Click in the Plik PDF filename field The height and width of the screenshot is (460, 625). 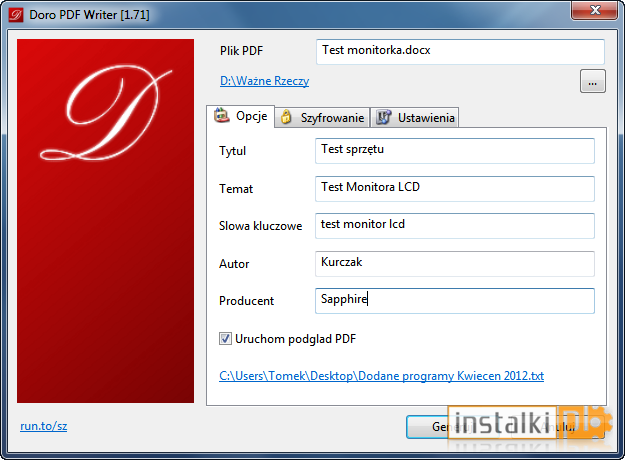[x=460, y=51]
